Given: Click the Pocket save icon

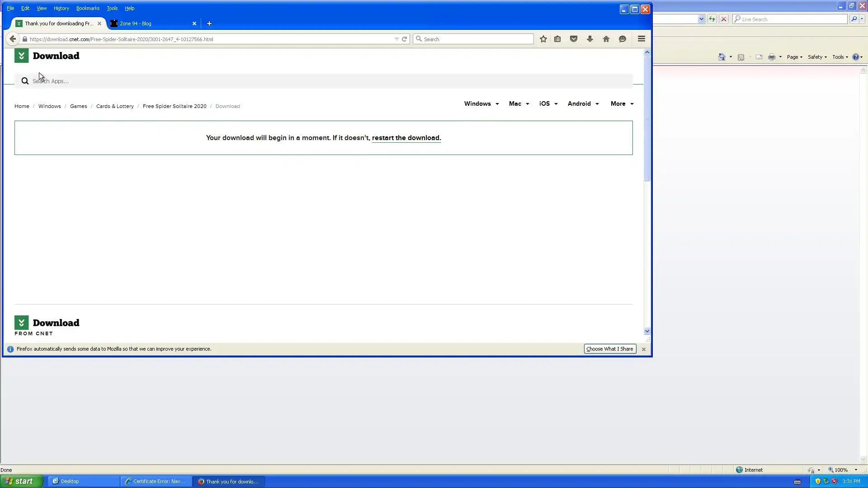Looking at the screenshot, I should pyautogui.click(x=574, y=39).
